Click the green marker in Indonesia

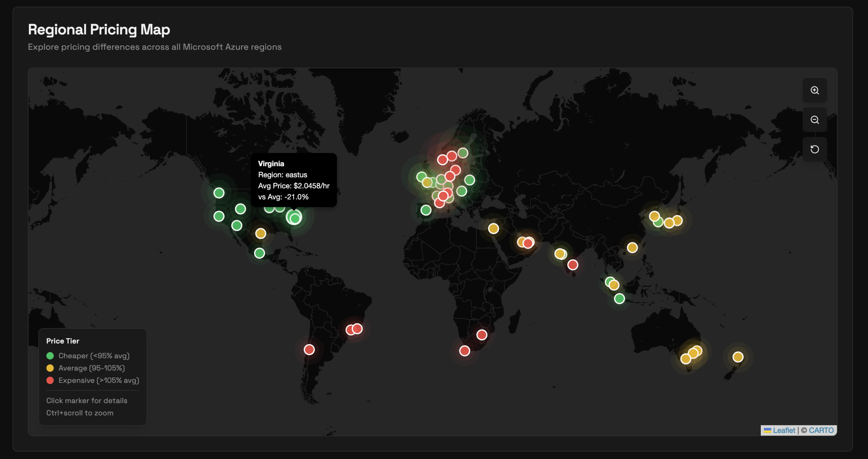tap(619, 299)
